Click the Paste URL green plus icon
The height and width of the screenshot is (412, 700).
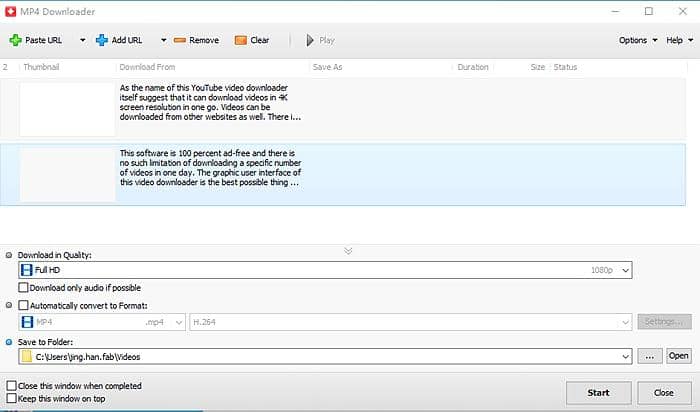click(15, 40)
